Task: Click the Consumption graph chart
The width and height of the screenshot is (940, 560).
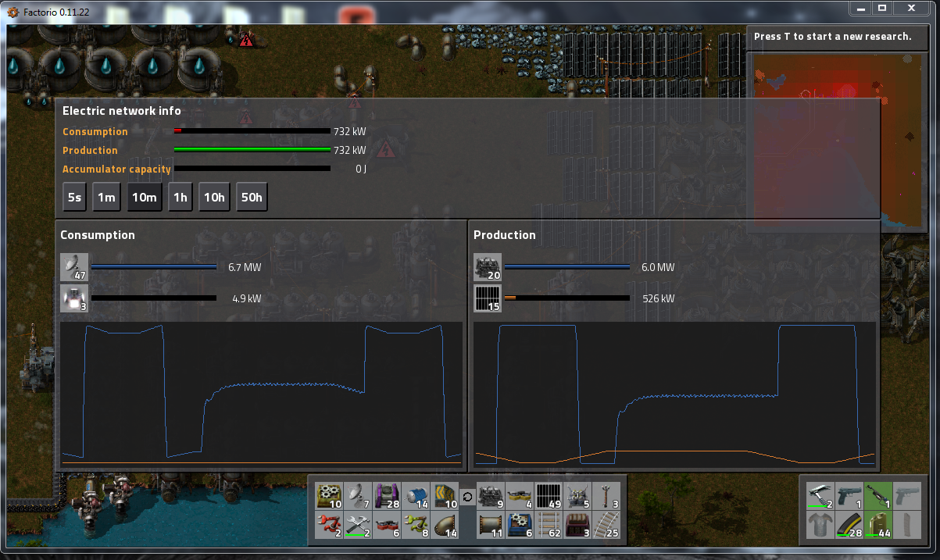Action: (261, 394)
